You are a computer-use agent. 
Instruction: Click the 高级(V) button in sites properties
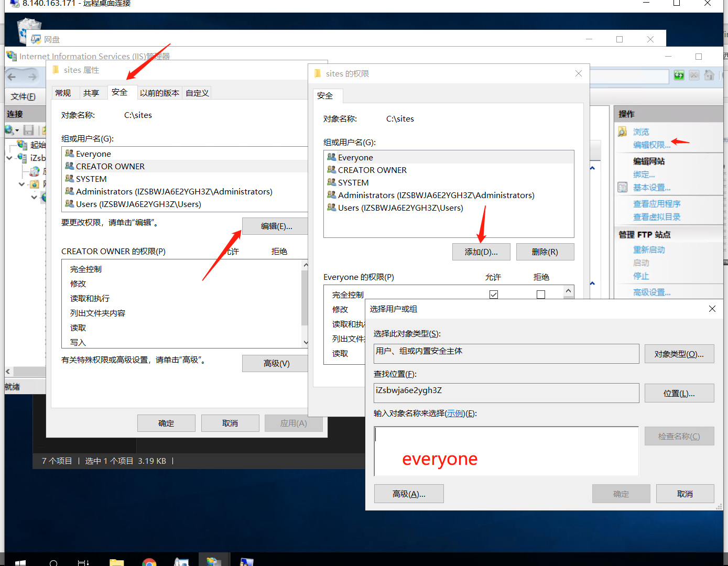coord(276,363)
